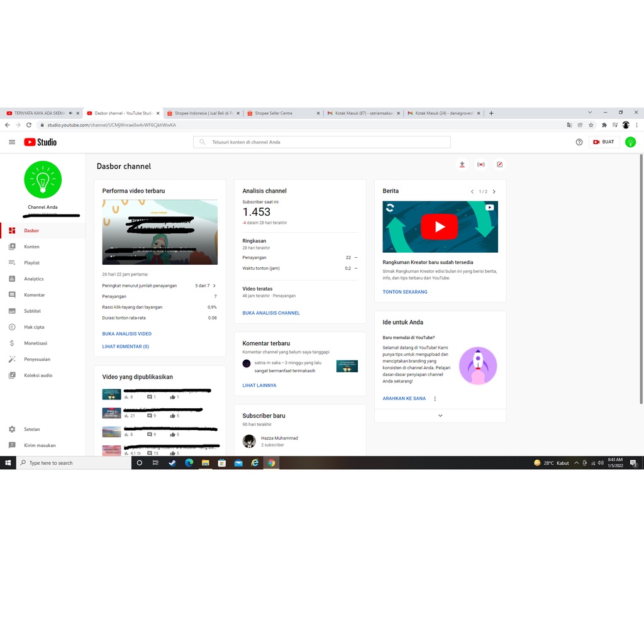Click the upload video icon
644x644 pixels.
pyautogui.click(x=462, y=164)
